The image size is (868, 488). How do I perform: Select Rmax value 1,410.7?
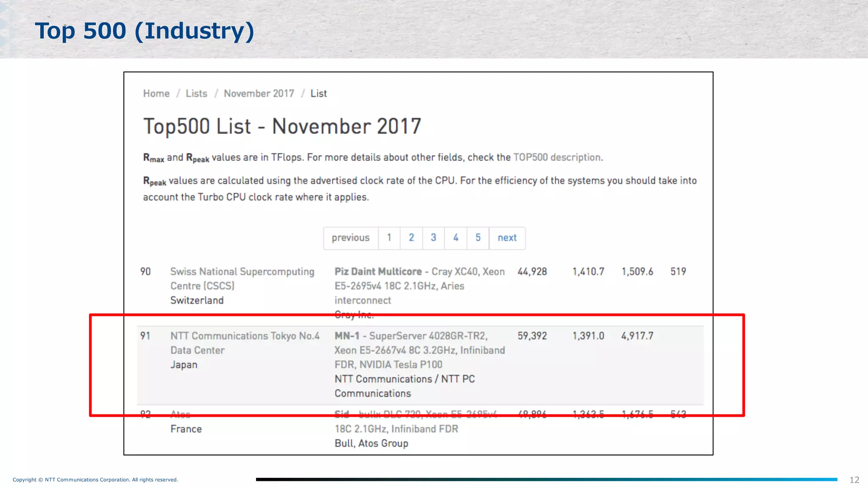(588, 272)
